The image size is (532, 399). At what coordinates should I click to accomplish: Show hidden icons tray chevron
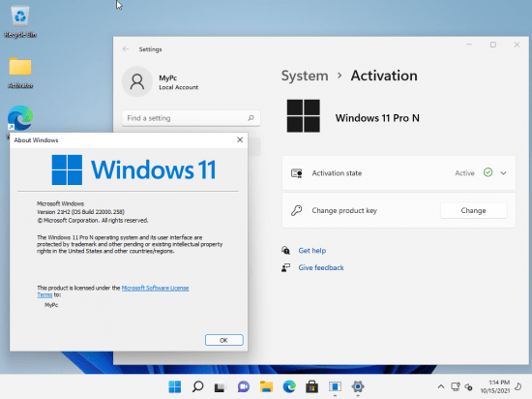(x=441, y=386)
